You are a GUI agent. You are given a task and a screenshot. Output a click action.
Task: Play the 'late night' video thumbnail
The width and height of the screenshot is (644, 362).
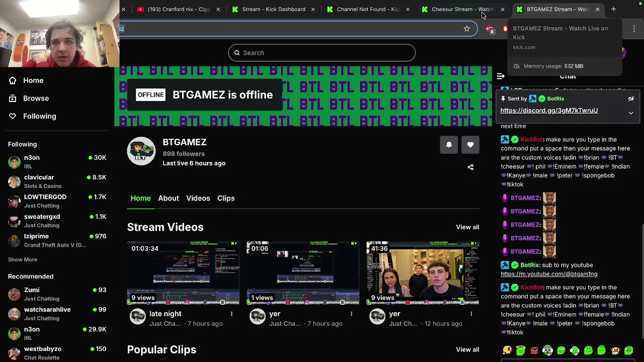click(183, 273)
